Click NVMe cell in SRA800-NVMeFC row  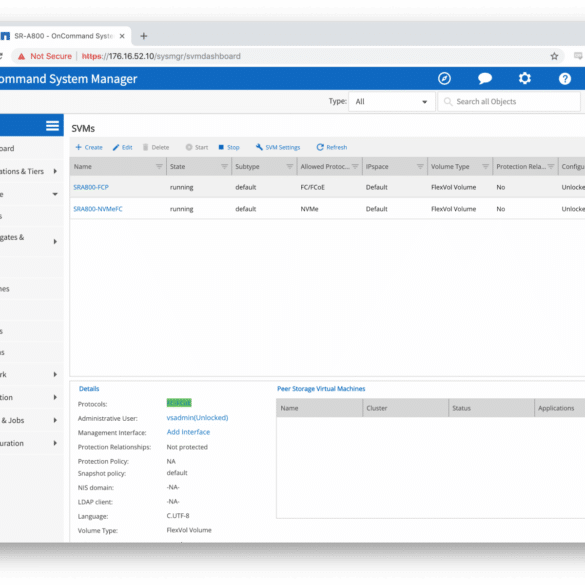tap(309, 209)
